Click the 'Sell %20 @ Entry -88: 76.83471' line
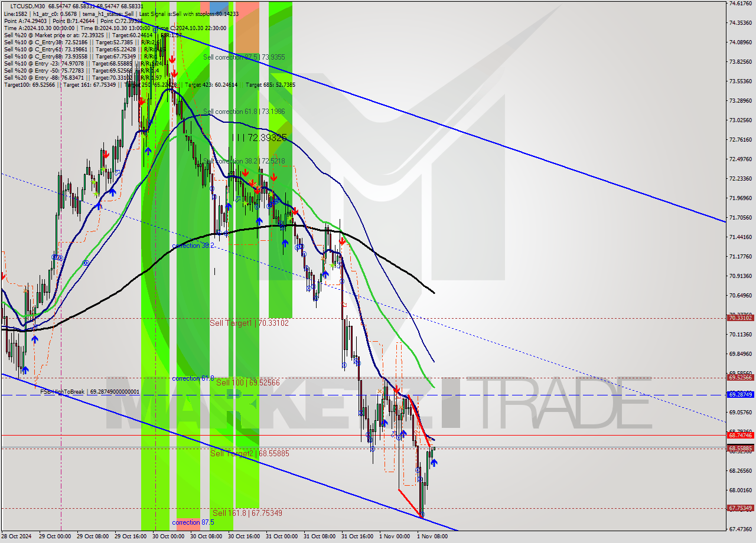 (44, 78)
